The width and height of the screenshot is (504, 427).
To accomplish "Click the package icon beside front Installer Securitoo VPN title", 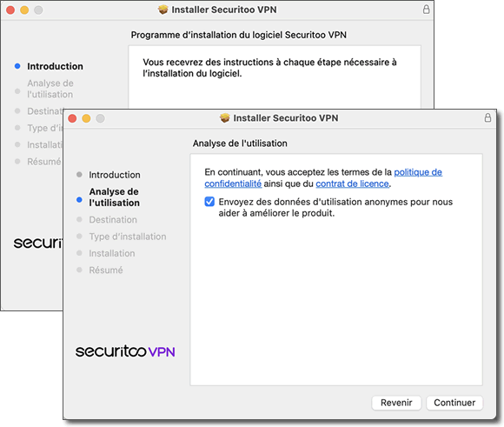I will click(x=225, y=117).
